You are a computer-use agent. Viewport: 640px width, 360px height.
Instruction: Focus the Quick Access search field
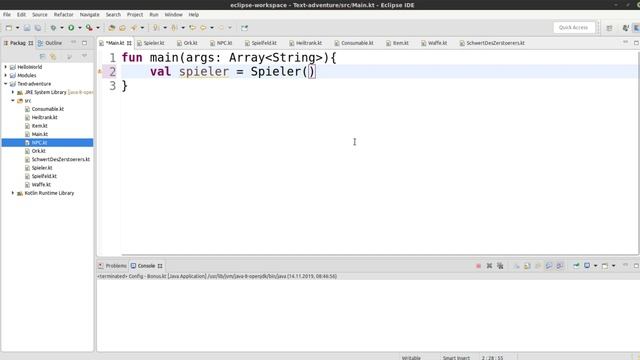573,28
